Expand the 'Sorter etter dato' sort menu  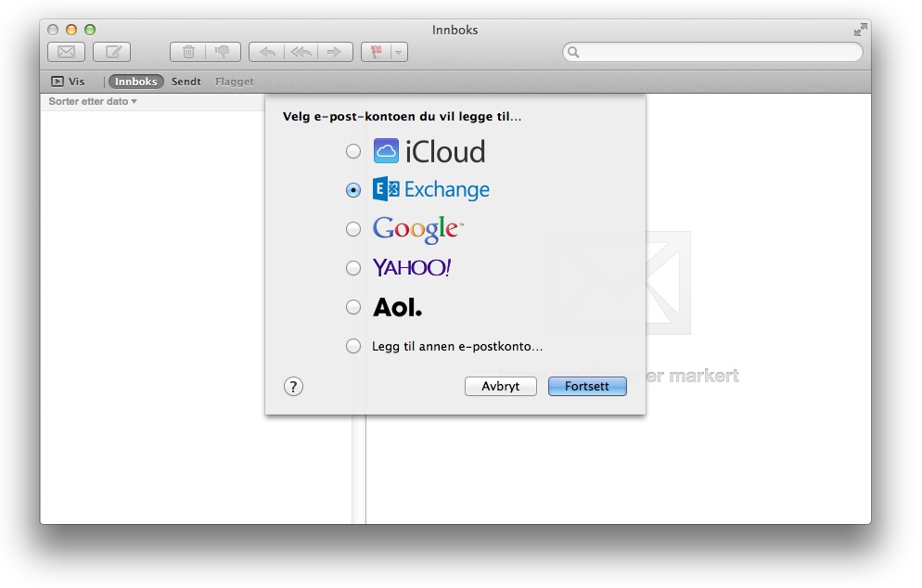click(93, 101)
